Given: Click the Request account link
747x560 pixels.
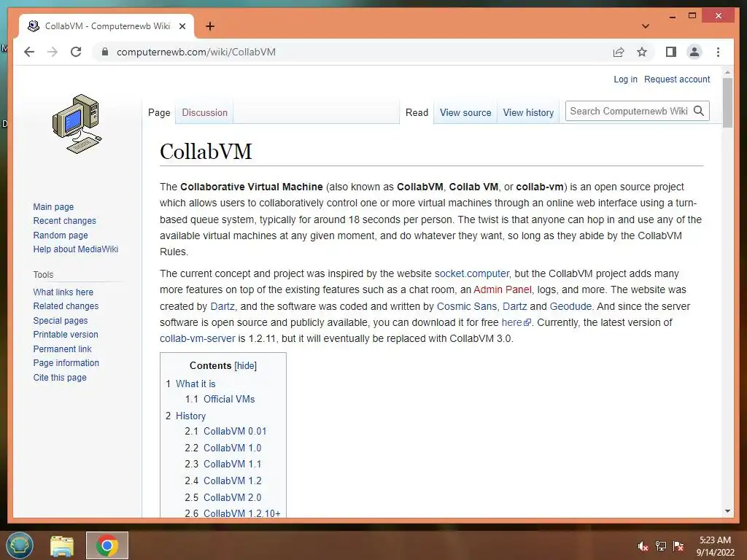Looking at the screenshot, I should point(677,79).
